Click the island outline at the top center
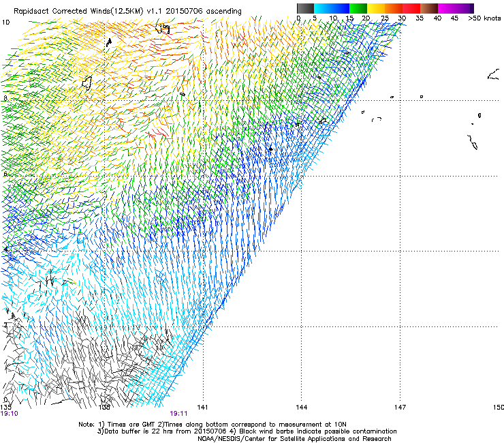 163,29
